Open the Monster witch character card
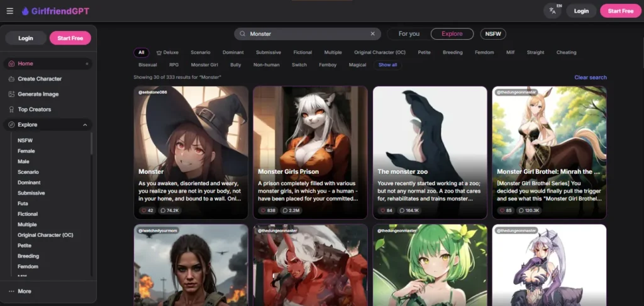 [191, 152]
